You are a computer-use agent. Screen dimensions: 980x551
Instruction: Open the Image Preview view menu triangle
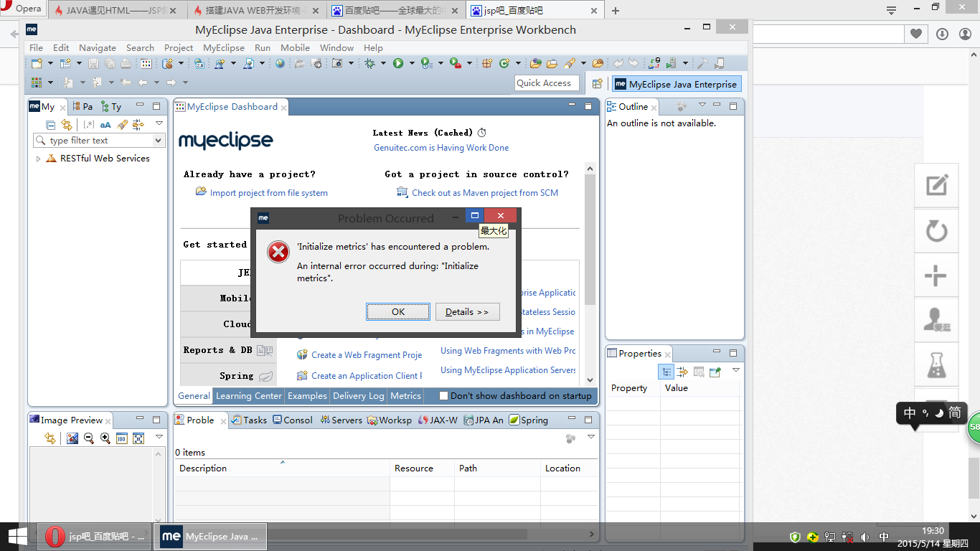[x=159, y=437]
